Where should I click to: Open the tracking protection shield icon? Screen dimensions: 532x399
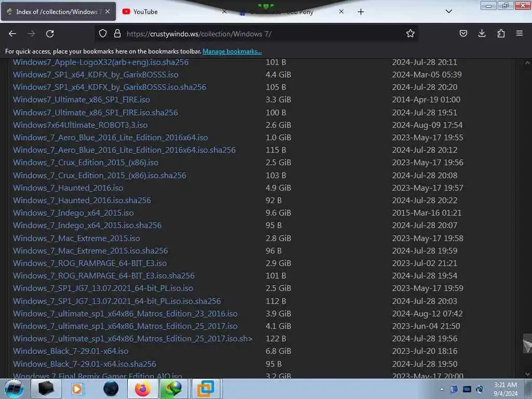[x=103, y=33]
